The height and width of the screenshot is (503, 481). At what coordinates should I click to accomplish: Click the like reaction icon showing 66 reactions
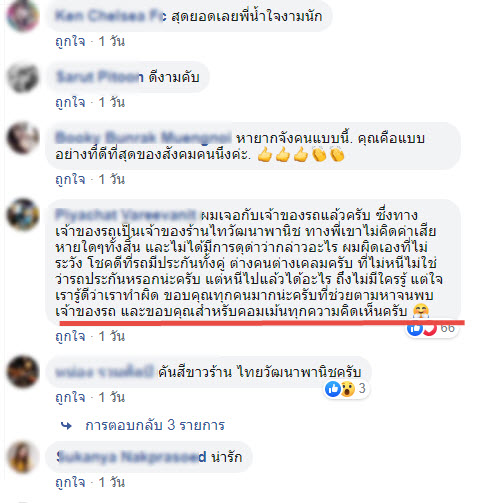(x=415, y=329)
